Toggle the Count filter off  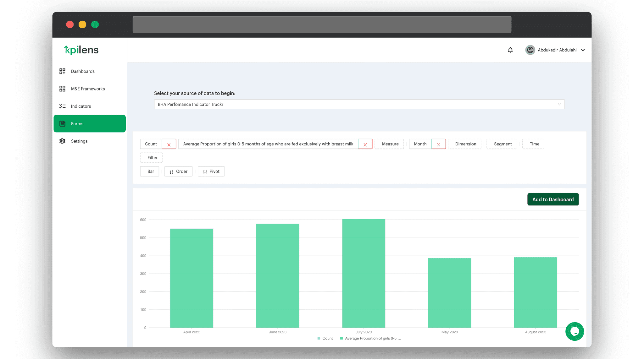168,144
